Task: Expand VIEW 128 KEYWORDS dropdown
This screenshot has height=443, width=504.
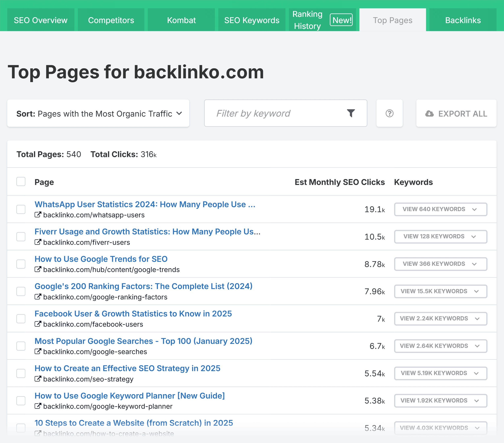Action: point(440,236)
